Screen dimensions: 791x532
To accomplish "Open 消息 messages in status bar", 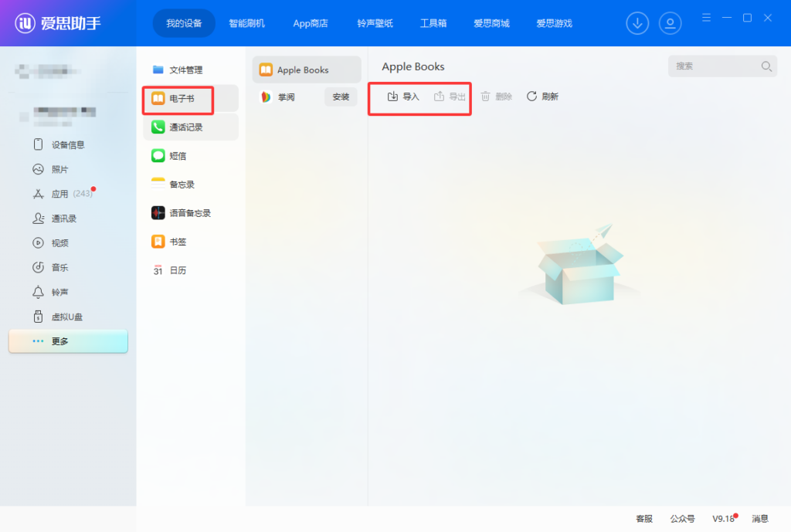I will 760,519.
